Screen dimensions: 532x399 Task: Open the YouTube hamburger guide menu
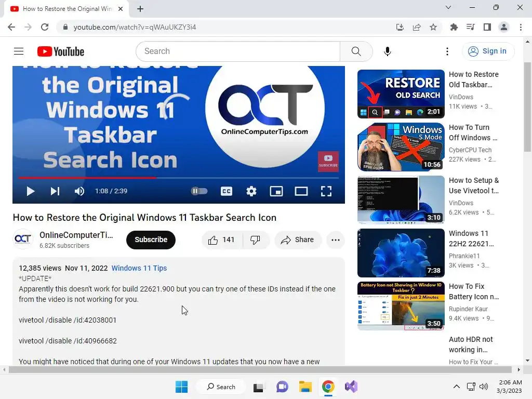point(19,51)
